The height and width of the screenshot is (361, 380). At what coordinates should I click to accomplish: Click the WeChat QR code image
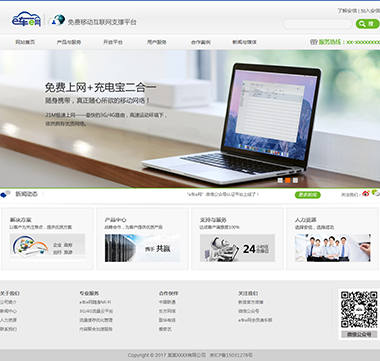coord(359,310)
